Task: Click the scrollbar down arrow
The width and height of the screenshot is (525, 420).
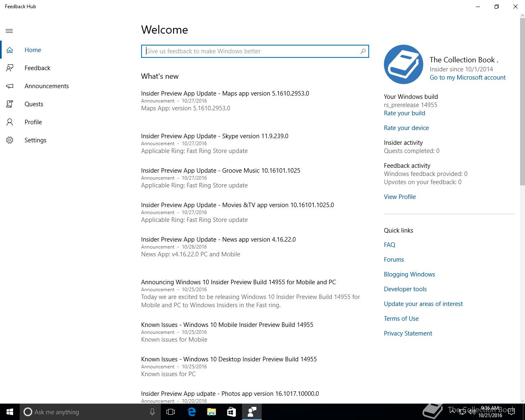Action: click(x=522, y=401)
